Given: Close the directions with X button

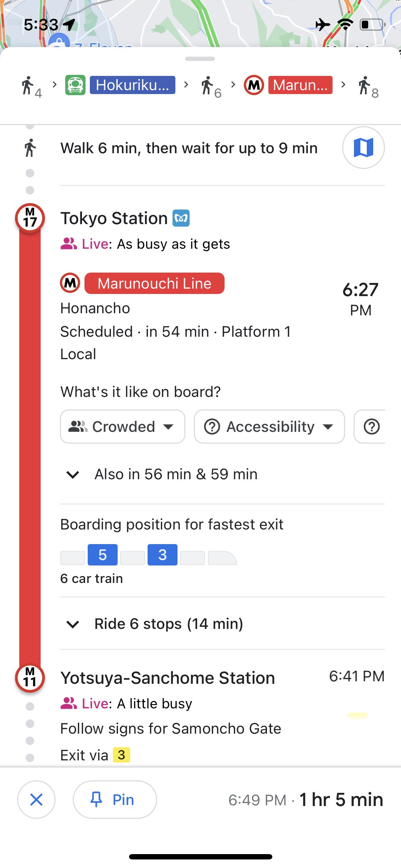Looking at the screenshot, I should [36, 800].
